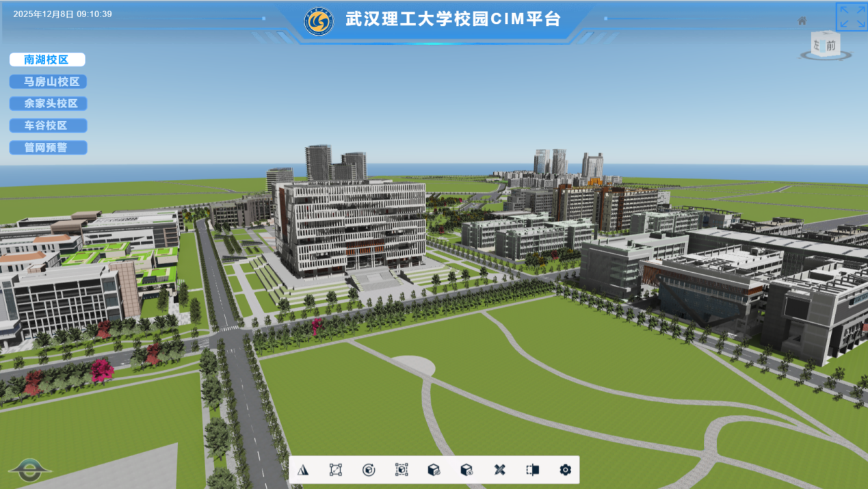Switch to 马房山校区 campus

(x=48, y=81)
